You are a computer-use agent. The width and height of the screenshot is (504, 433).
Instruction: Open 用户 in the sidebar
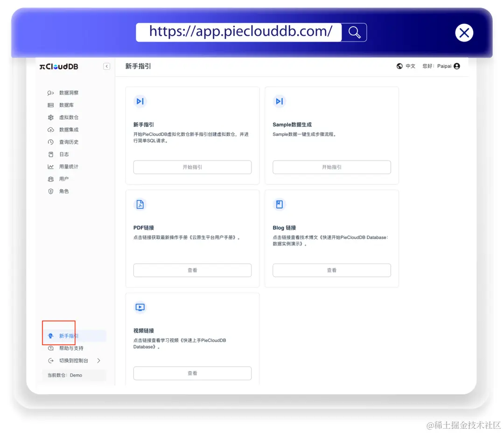tap(64, 179)
